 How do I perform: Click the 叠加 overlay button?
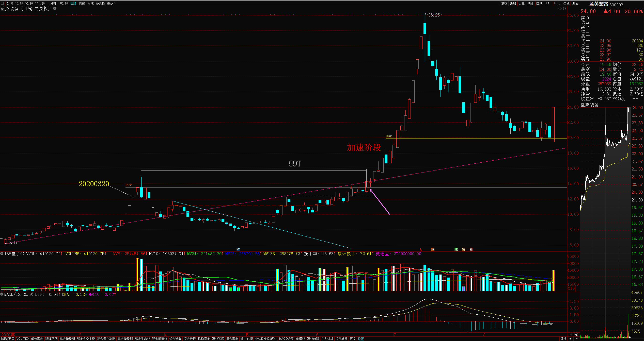pos(513,3)
